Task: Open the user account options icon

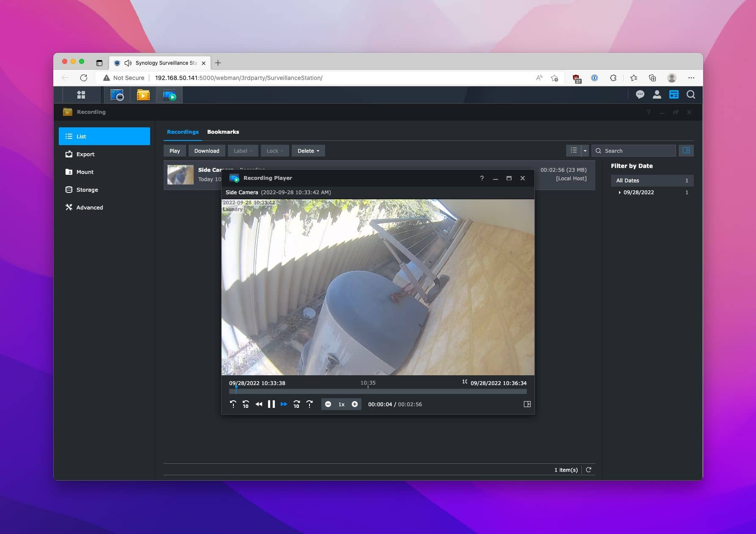Action: click(x=657, y=95)
